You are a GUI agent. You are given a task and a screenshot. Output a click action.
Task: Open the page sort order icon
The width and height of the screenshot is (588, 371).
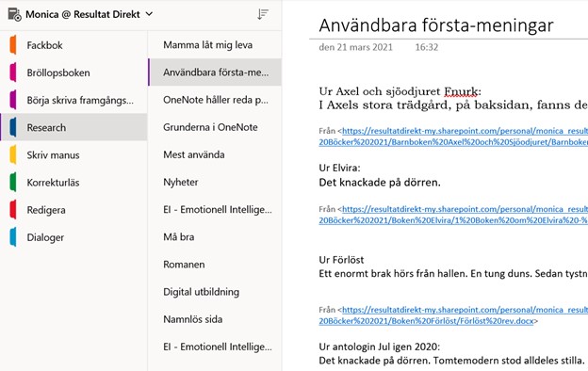(x=263, y=14)
